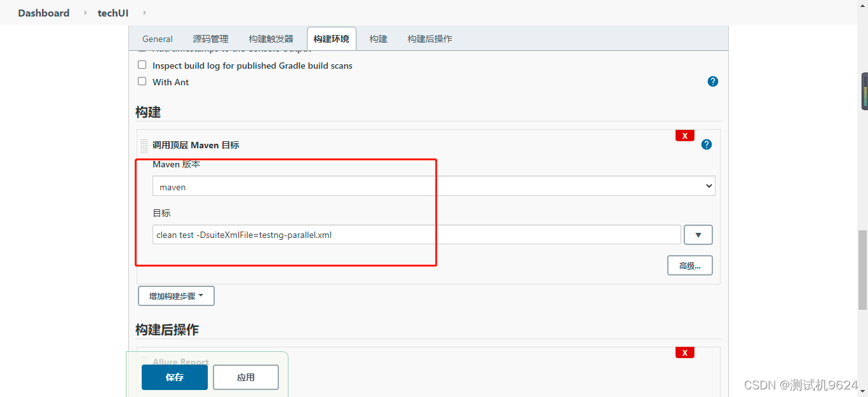The image size is (868, 397).
Task: Remove the Allure Report post-build action
Action: click(x=685, y=352)
